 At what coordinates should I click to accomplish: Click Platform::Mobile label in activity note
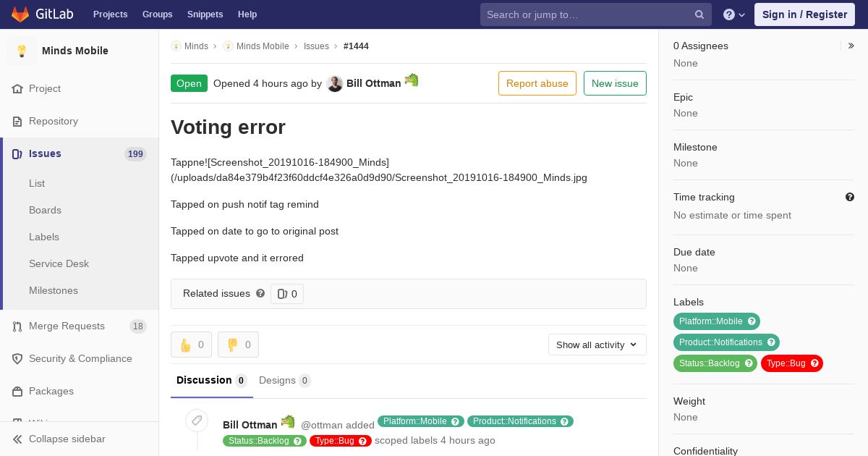pos(422,421)
